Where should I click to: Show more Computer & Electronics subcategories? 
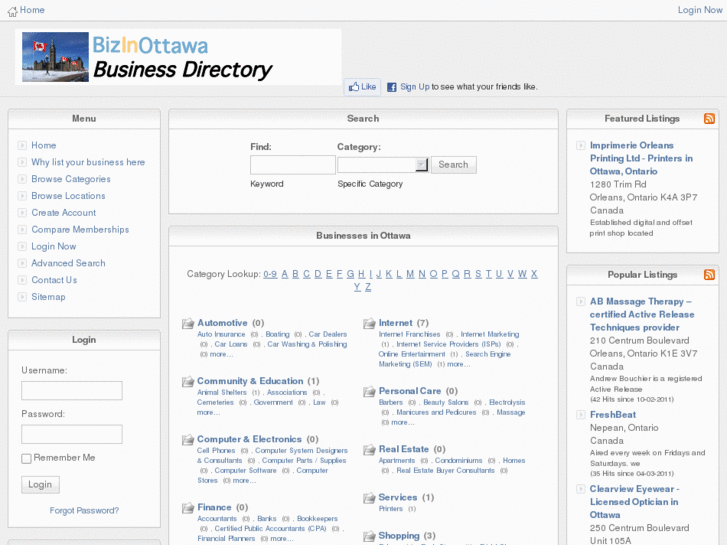[244, 481]
